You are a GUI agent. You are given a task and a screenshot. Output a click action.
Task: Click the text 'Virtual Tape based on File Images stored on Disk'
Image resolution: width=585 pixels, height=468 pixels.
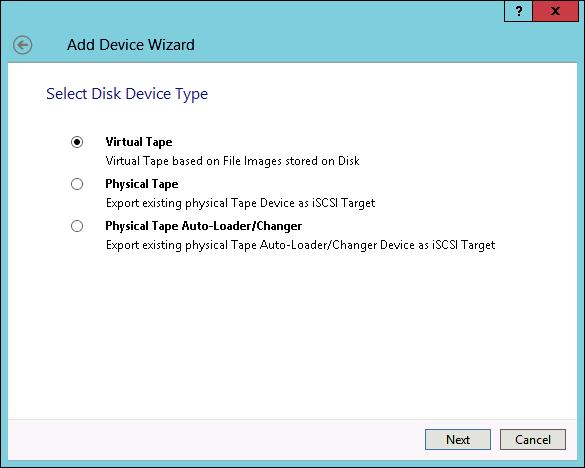tap(232, 161)
